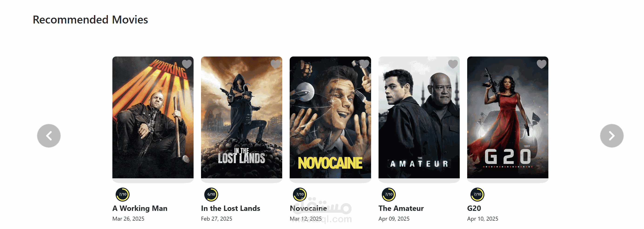This screenshot has width=644, height=229.
Task: Tap the heart icon on G20 poster
Action: pyautogui.click(x=541, y=64)
